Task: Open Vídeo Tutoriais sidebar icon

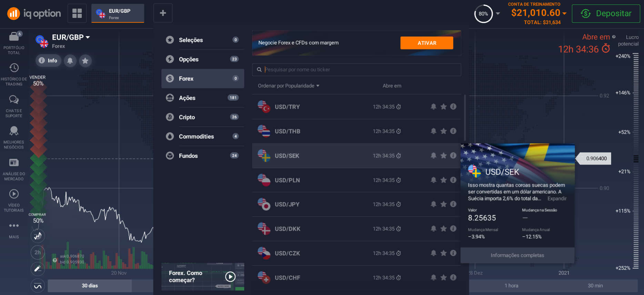Action: pyautogui.click(x=14, y=200)
